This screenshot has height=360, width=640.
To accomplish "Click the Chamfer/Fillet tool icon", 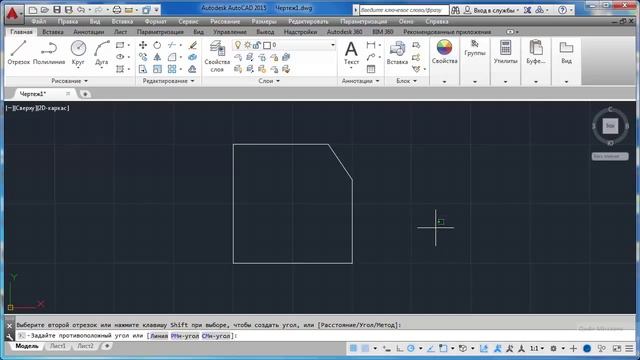I will [x=172, y=57].
